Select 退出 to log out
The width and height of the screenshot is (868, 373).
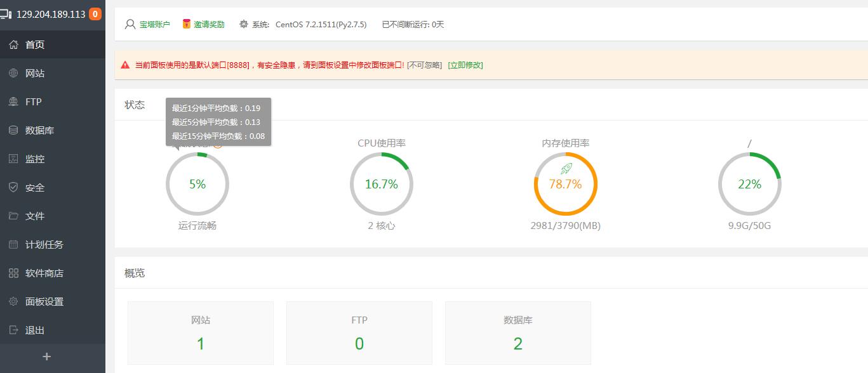tap(35, 330)
